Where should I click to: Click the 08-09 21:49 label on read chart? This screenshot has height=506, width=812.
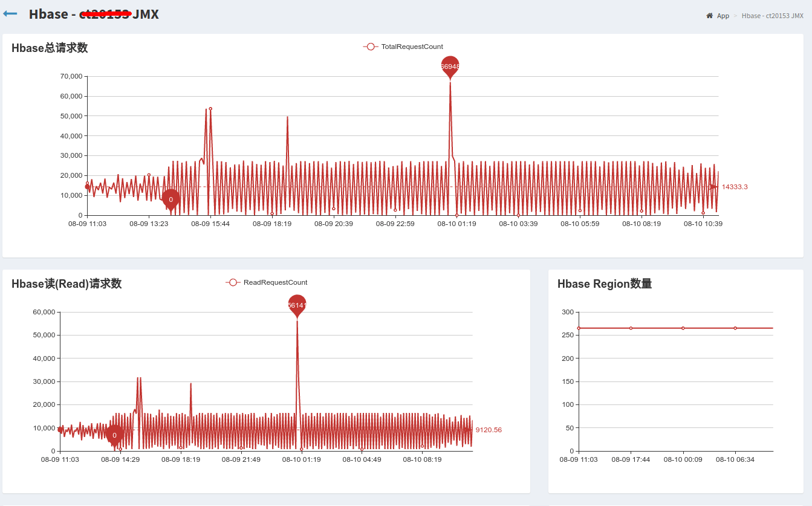(241, 459)
